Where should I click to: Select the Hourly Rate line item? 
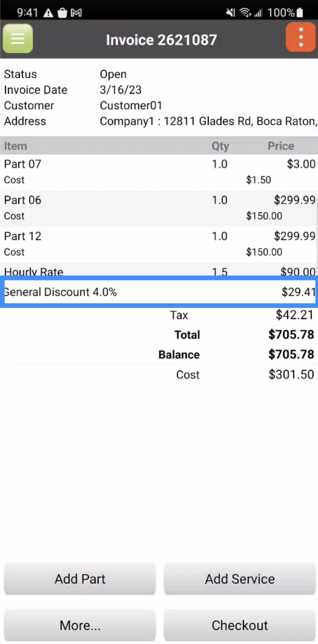point(158,271)
